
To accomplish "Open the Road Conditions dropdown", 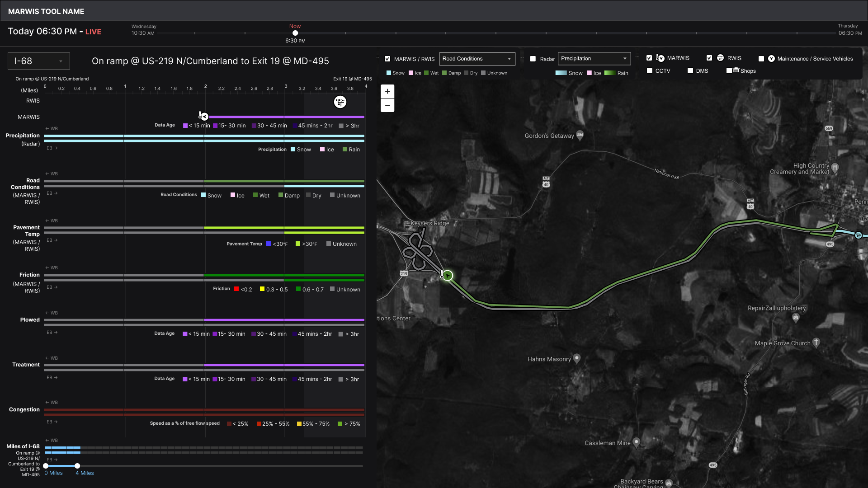I will (x=477, y=59).
